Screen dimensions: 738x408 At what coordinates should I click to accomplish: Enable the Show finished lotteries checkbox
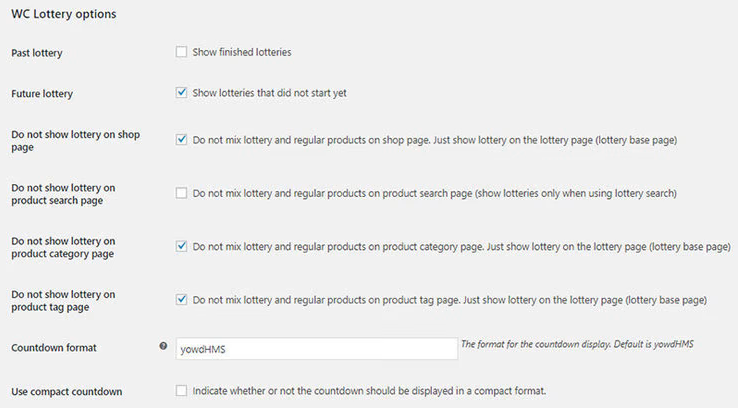pos(181,52)
